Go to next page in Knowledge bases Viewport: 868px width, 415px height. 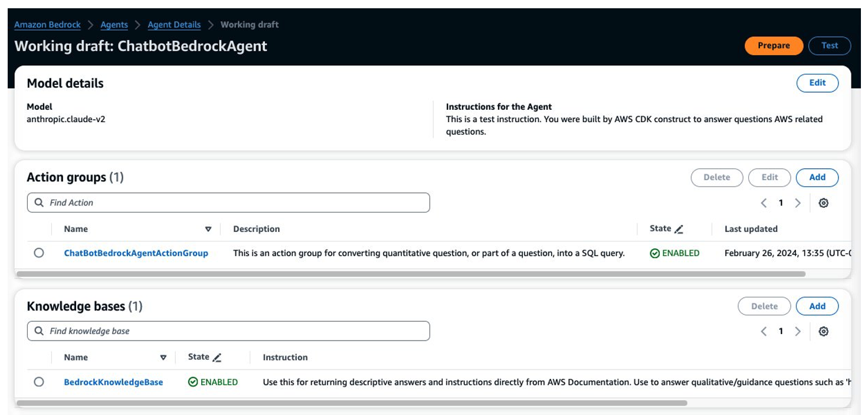tap(798, 332)
